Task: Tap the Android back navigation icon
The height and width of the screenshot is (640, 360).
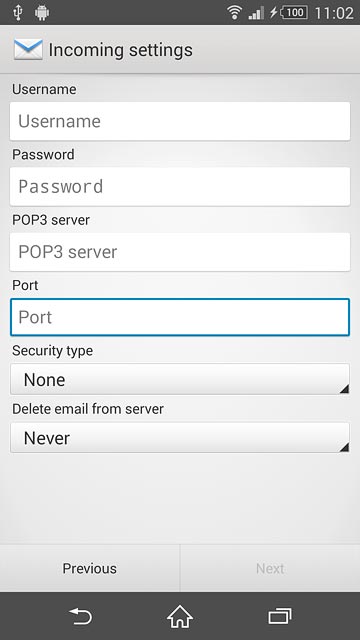Action: click(80, 616)
